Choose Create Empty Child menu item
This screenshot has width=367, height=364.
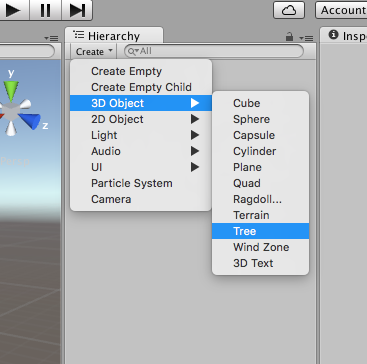[141, 87]
